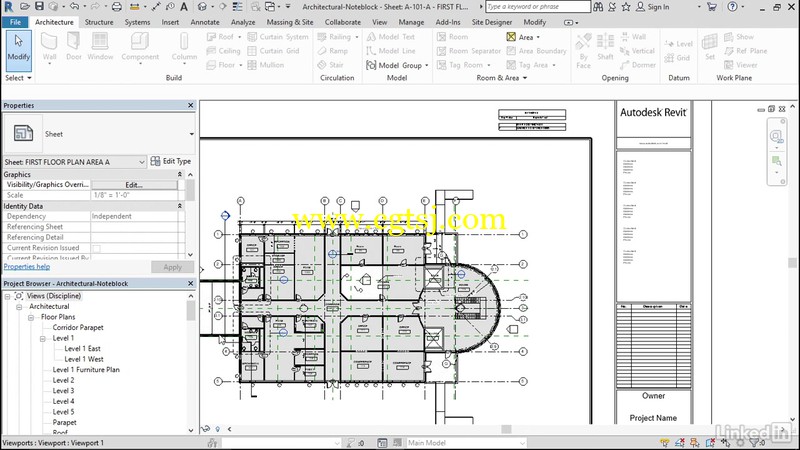This screenshot has width=800, height=450.
Task: Save the project from quick access toolbar
Action: pyautogui.click(x=39, y=7)
